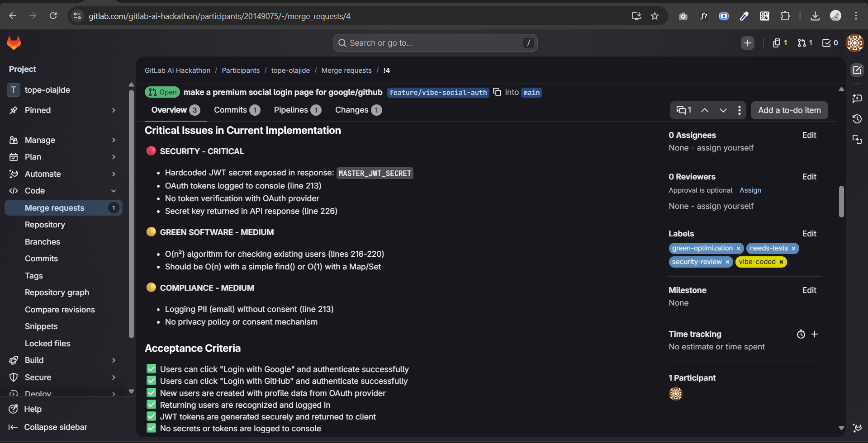This screenshot has height=443, width=868.
Task: Click the pencil-in-square icon in right rail
Action: click(x=857, y=70)
